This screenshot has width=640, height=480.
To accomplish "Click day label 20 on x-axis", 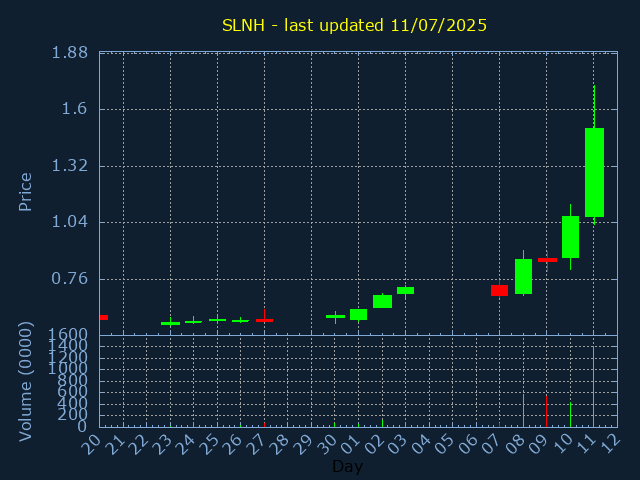I will 91,444.
